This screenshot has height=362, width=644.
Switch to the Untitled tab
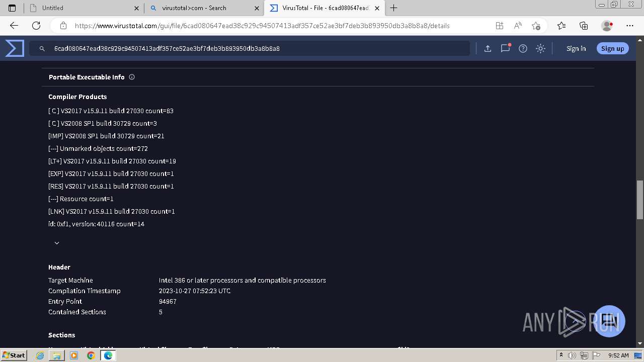click(84, 8)
